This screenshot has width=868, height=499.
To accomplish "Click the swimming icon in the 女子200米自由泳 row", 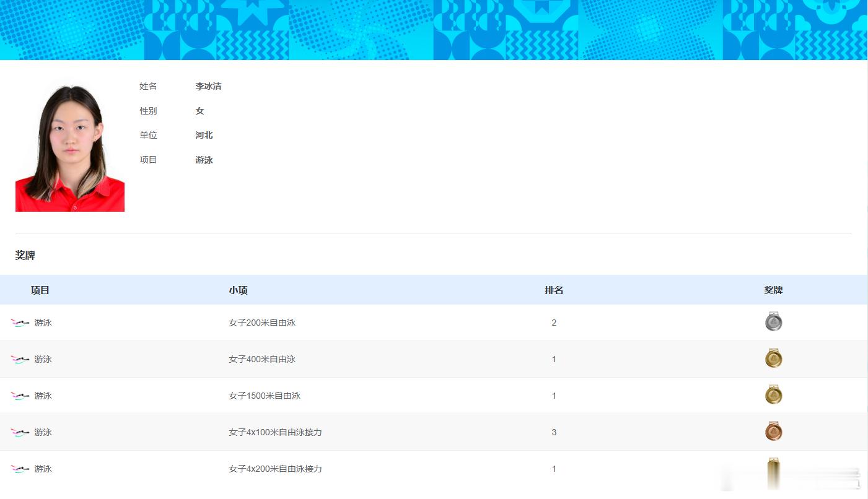I will pos(20,323).
